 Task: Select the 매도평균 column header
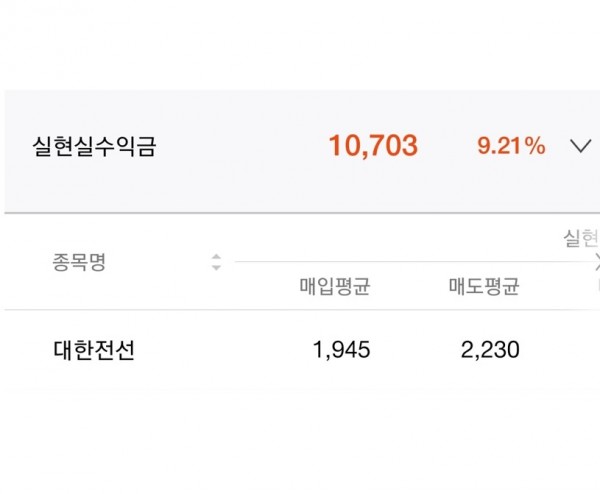(484, 287)
